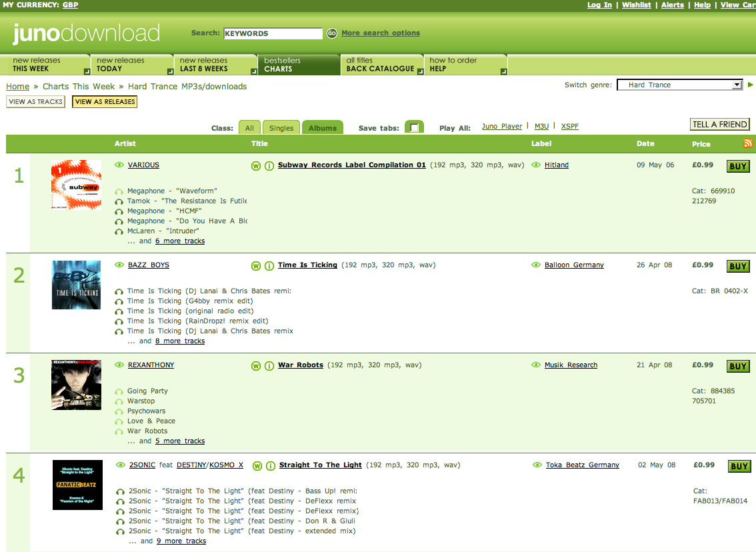
Task: Play headphone preview for Psychowars
Action: 119,412
